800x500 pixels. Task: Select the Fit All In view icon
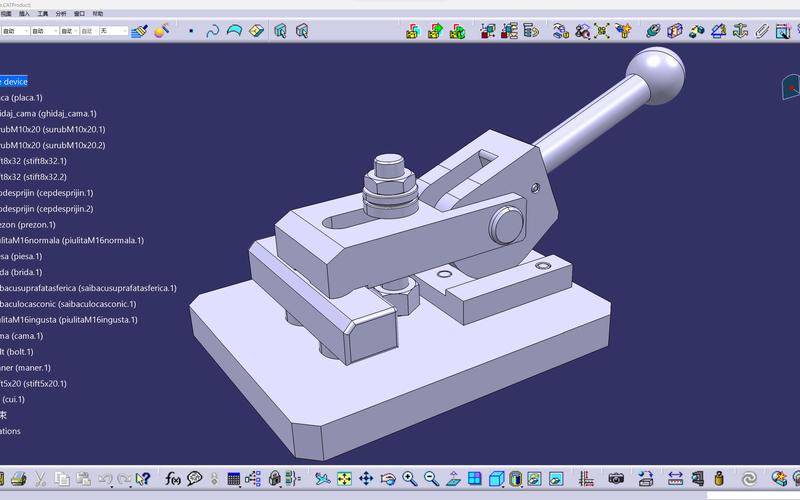344,479
